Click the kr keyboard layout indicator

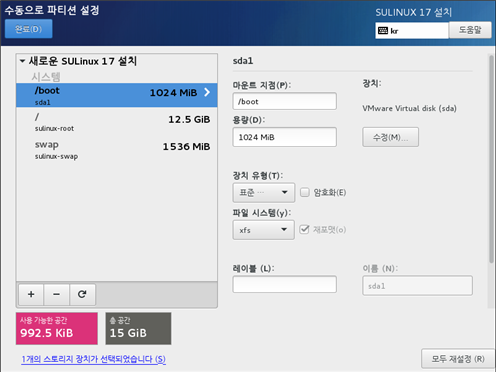411,31
